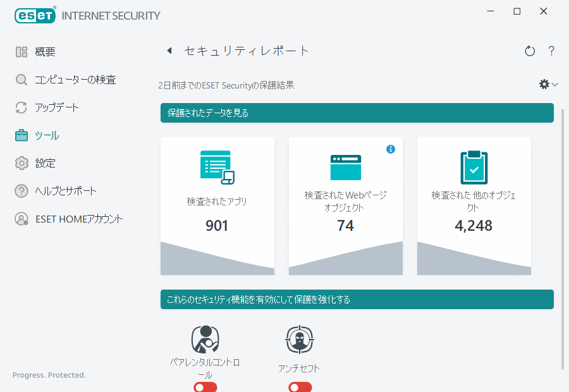Click 保護されたデータを見る banner
Screen dimensions: 569x392
[x=357, y=113]
